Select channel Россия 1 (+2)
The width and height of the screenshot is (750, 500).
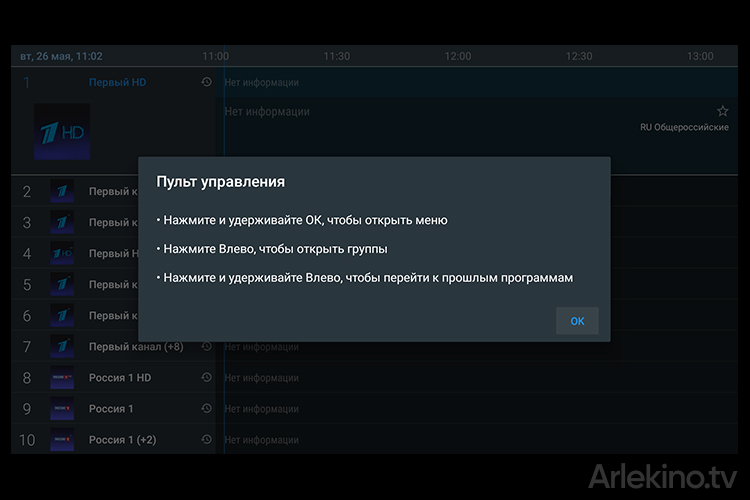click(x=122, y=440)
